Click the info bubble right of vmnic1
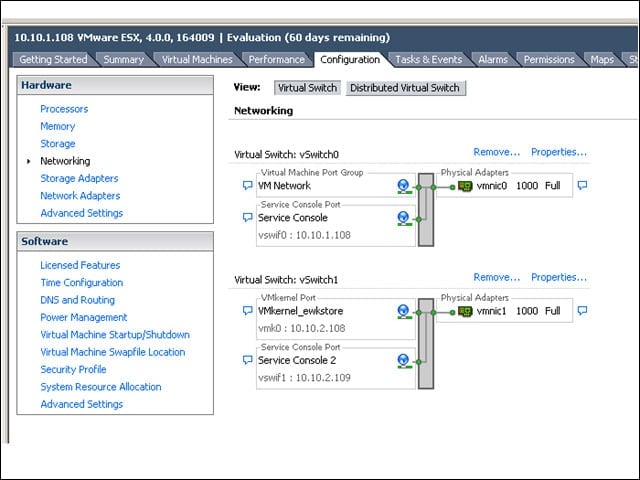This screenshot has height=480, width=640. click(582, 311)
